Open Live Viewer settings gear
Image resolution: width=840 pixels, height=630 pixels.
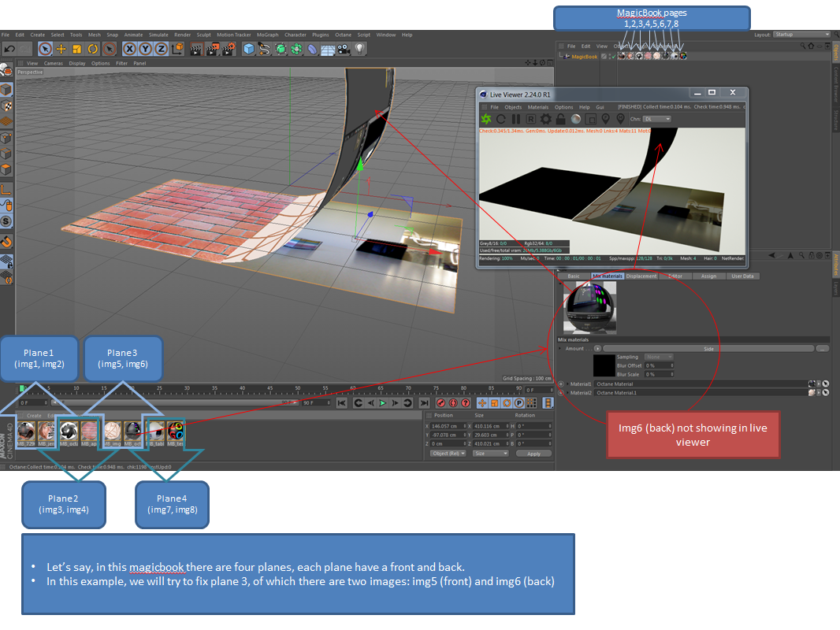point(545,119)
